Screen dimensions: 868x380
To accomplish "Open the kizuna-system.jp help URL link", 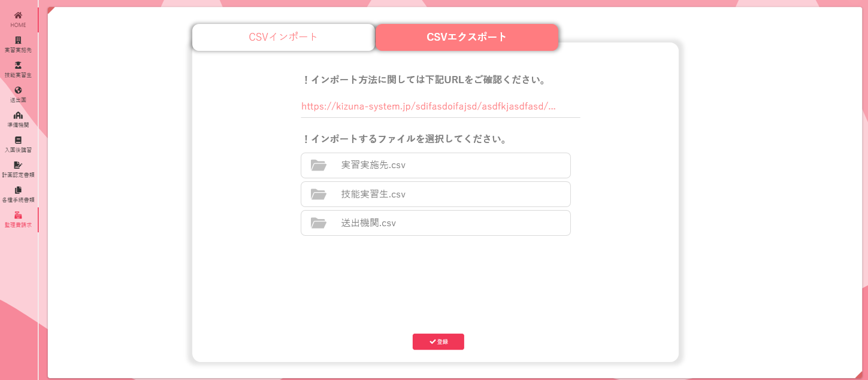I will pos(428,107).
